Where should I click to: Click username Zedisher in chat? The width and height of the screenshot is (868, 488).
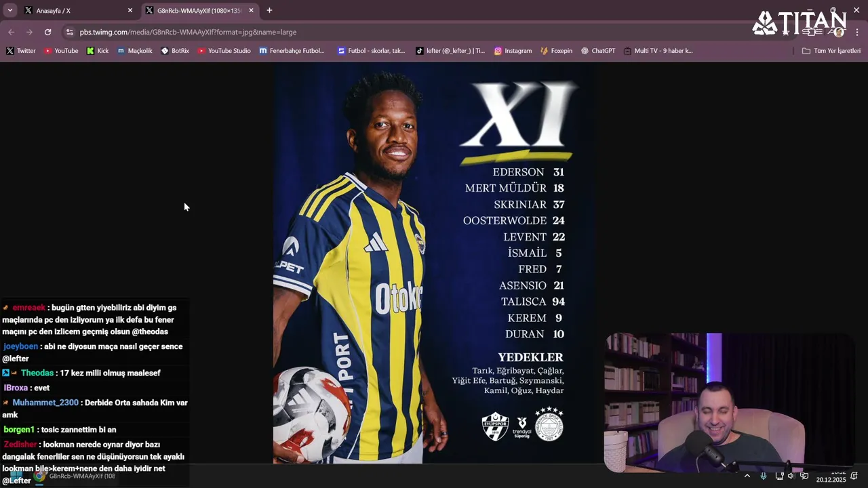pos(20,445)
